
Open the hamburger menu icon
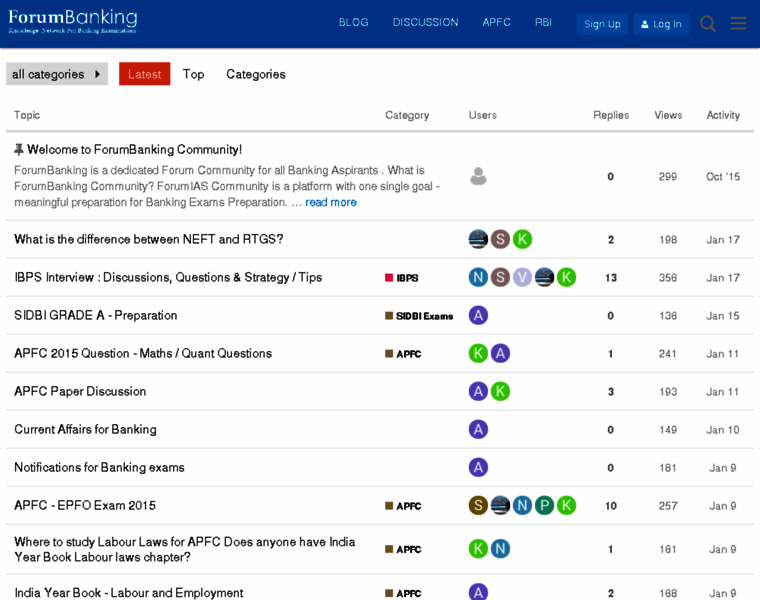tap(738, 23)
